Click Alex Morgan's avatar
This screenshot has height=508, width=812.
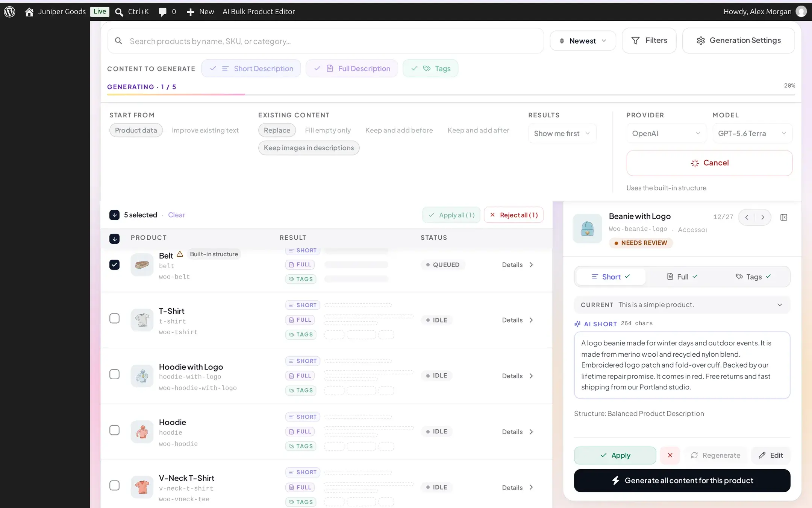coord(801,12)
